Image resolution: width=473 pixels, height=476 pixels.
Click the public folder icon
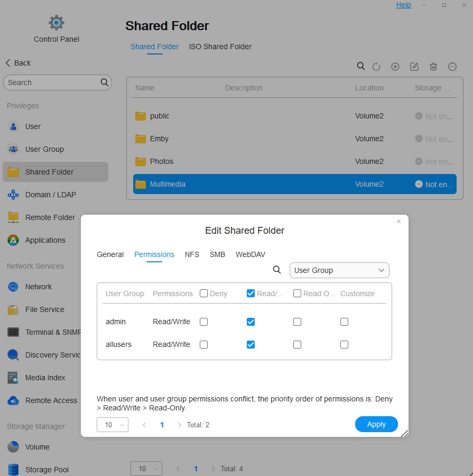pyautogui.click(x=141, y=116)
